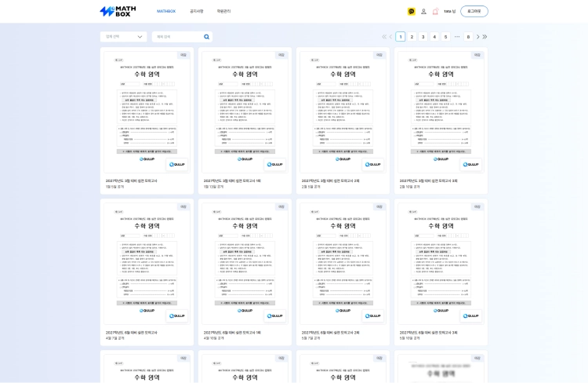Viewport: 588px width, 383px height.
Task: Open thumbnail of 3월 대비 실전 모의고사 1회
Action: click(x=245, y=112)
